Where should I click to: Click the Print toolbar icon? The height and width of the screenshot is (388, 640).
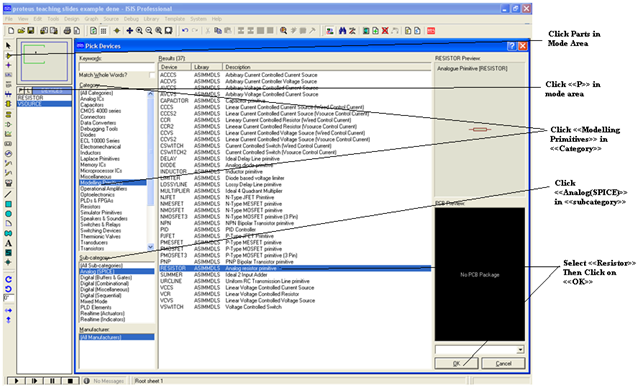(67, 31)
